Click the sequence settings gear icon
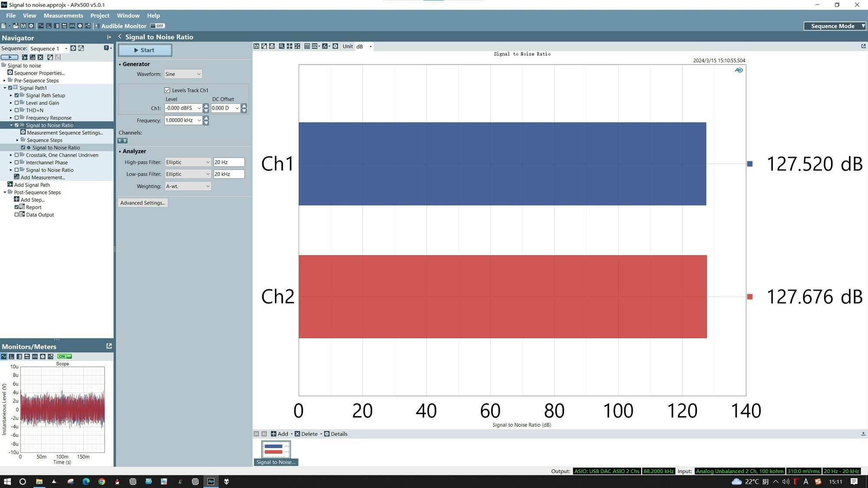 coord(73,49)
